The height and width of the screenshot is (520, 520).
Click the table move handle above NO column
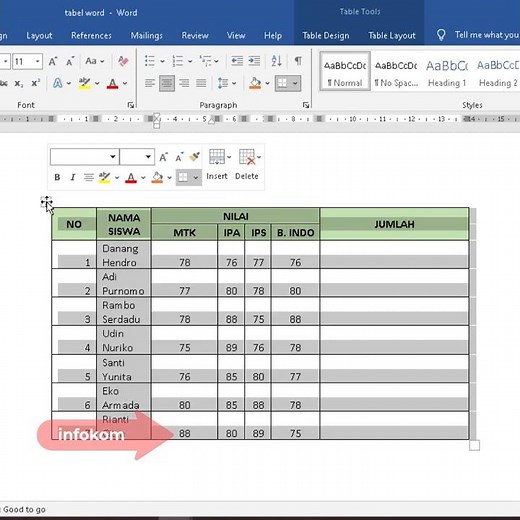click(x=46, y=201)
